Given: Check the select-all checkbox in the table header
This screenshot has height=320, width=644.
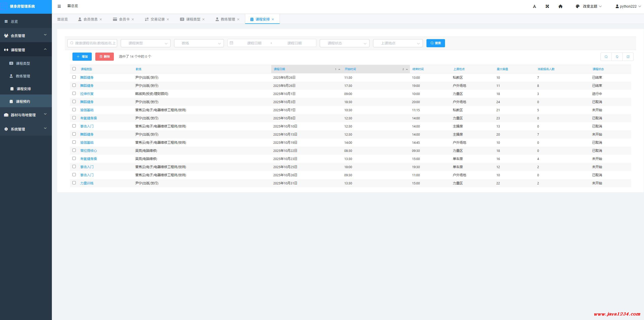Looking at the screenshot, I should pos(74,69).
